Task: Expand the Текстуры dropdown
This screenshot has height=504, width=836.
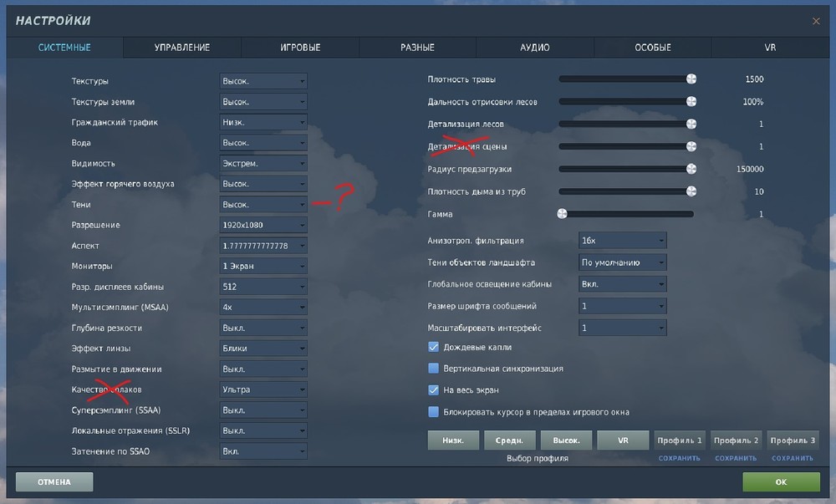Action: (x=263, y=81)
